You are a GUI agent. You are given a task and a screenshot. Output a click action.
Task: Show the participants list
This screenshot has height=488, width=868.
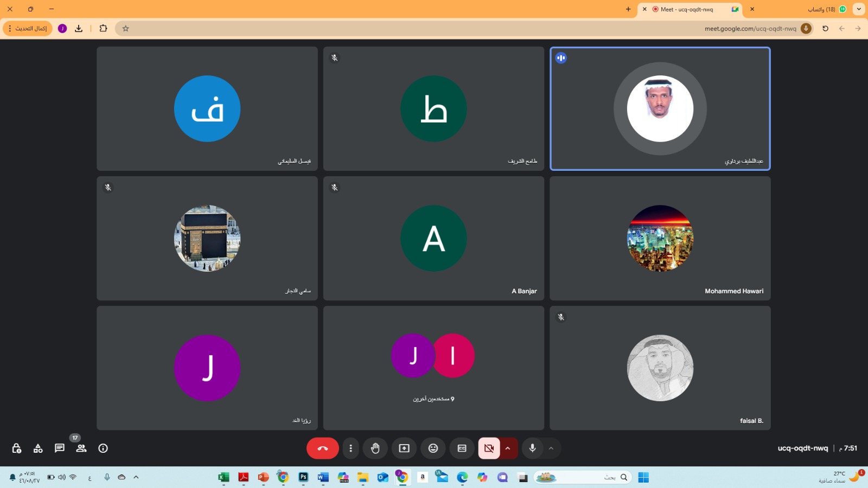(81, 448)
